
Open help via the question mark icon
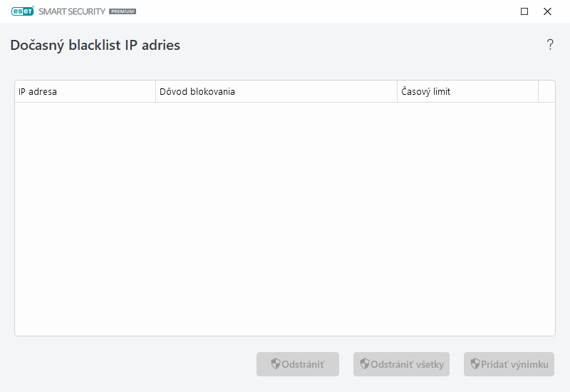point(550,45)
